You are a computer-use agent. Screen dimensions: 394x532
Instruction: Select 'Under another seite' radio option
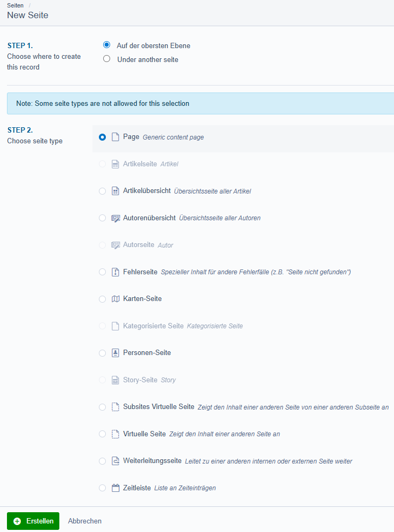(x=106, y=59)
